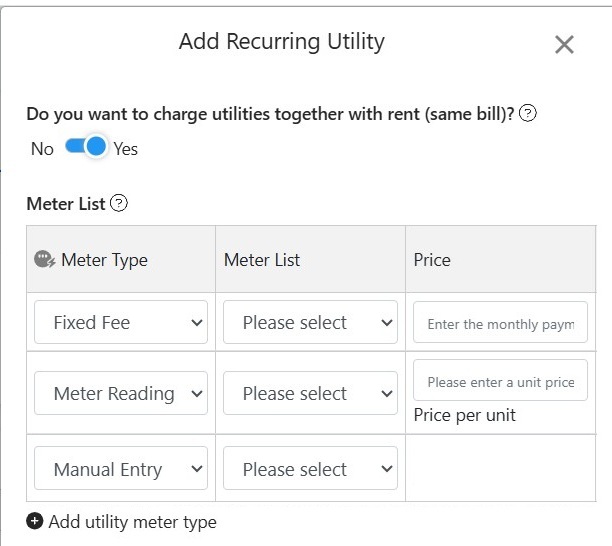612x546 pixels.
Task: Click help icon next to Meter List heading
Action: (x=119, y=204)
